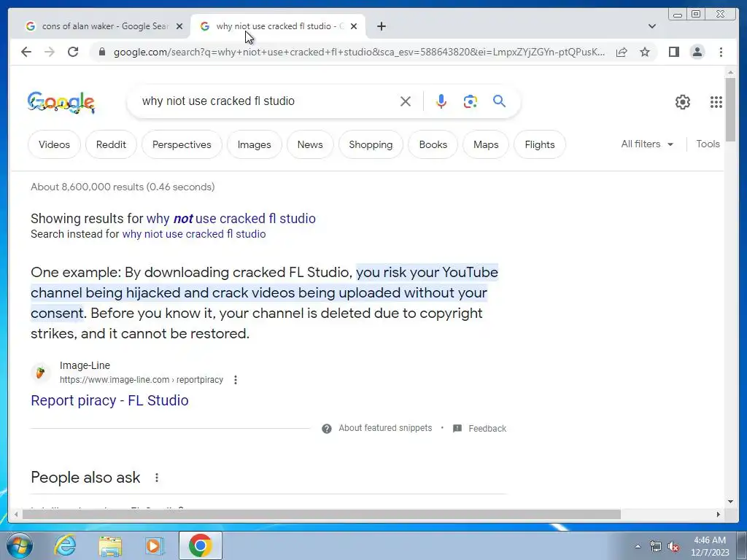Image resolution: width=747 pixels, height=560 pixels.
Task: Launch Internet Explorer from taskbar
Action: click(65, 545)
